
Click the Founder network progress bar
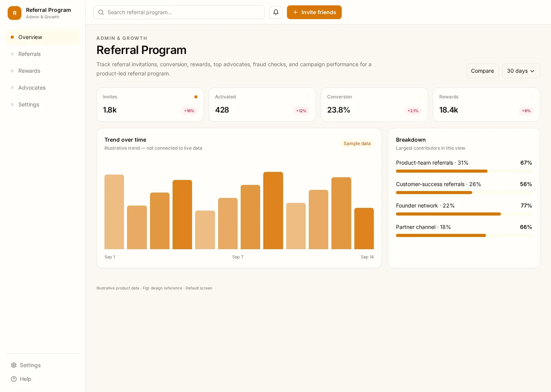click(464, 214)
